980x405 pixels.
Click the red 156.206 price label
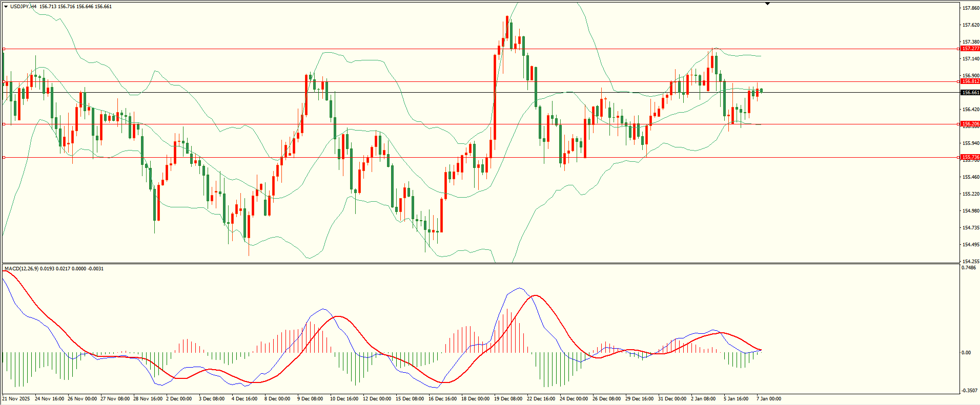970,124
